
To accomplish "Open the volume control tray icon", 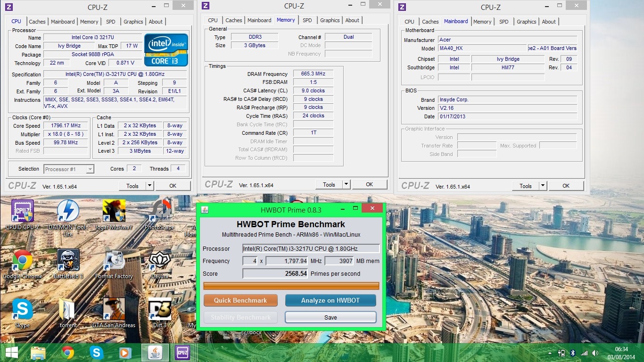I will coord(595,353).
